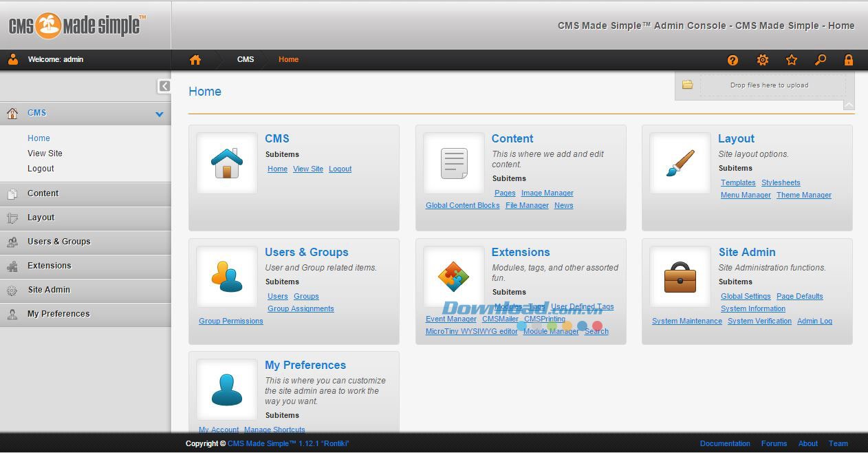Click the CMS Made Simple logo
The image size is (868, 453).
tap(76, 25)
